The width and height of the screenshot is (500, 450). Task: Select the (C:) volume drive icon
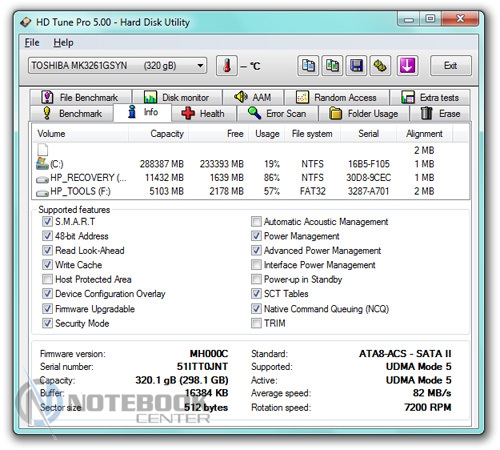[x=42, y=163]
